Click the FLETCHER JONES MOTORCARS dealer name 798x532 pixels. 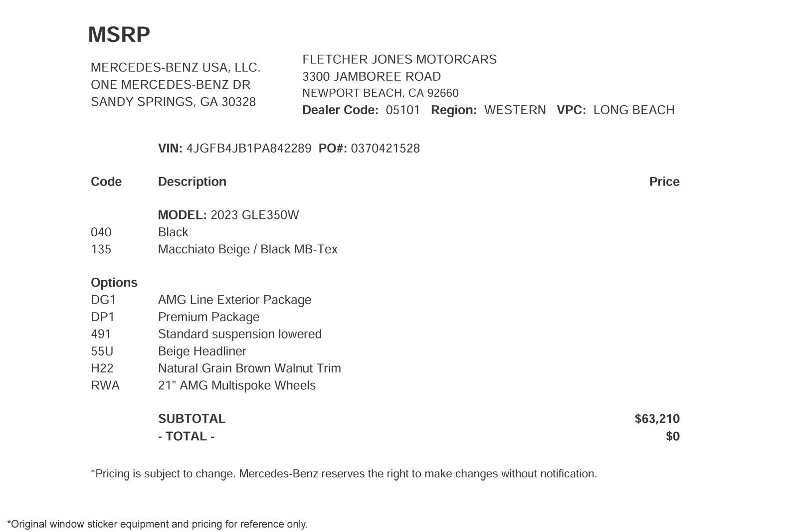pyautogui.click(x=399, y=59)
